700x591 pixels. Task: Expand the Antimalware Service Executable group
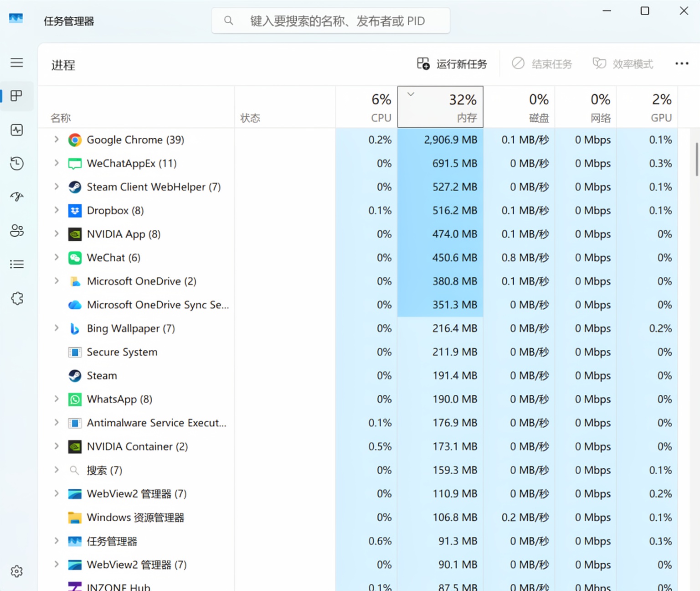coord(57,422)
